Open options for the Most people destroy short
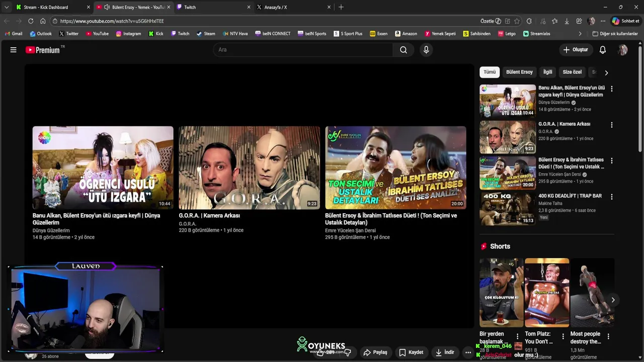 (608, 336)
